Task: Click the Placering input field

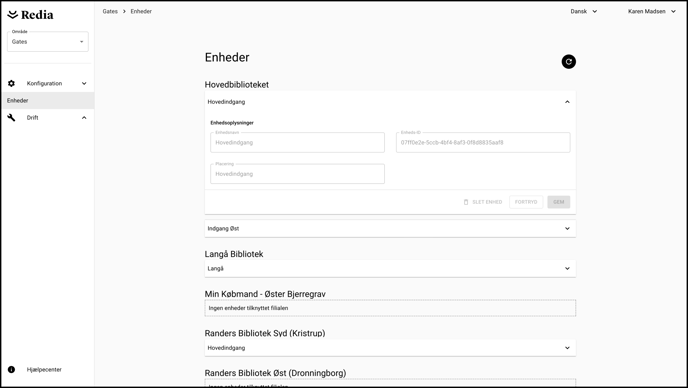Action: (297, 174)
